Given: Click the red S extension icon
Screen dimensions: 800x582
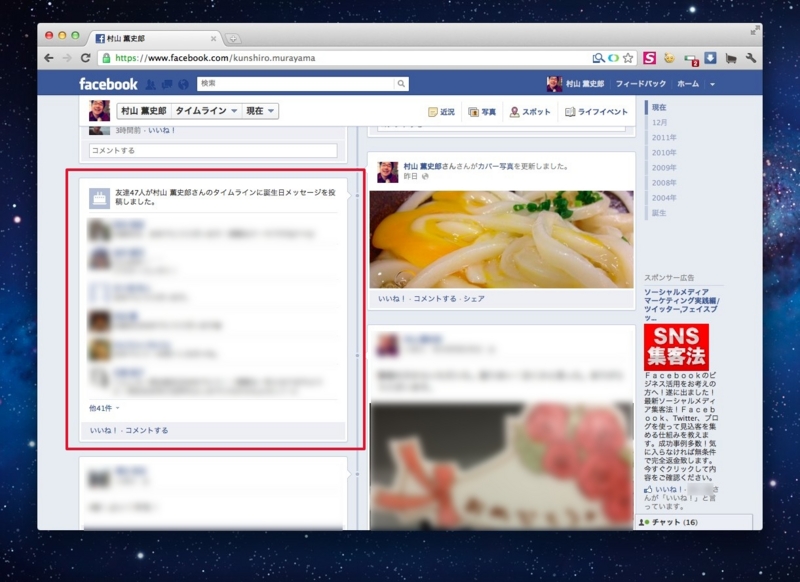Looking at the screenshot, I should pos(650,57).
